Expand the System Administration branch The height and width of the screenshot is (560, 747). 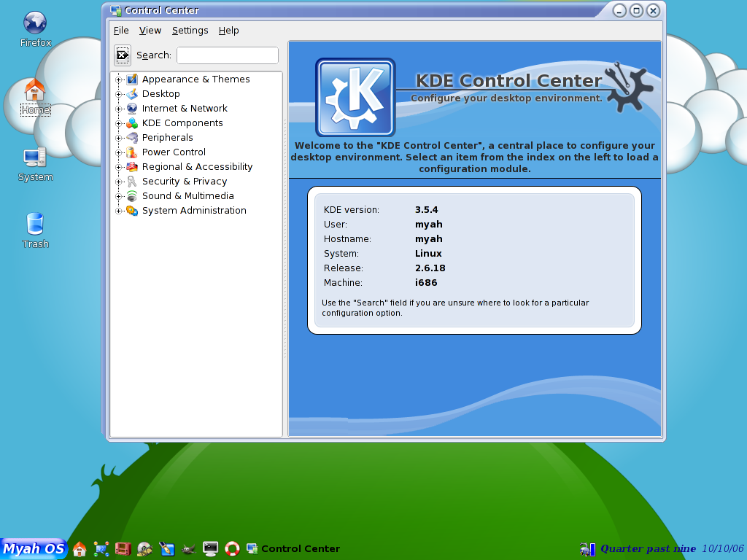(119, 211)
